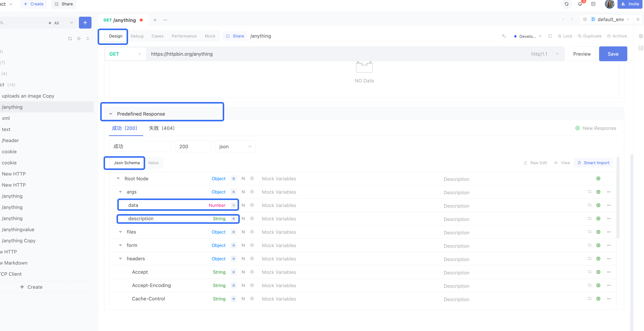Open the message panel icon next to bell
The width and height of the screenshot is (644, 331).
point(593,4)
